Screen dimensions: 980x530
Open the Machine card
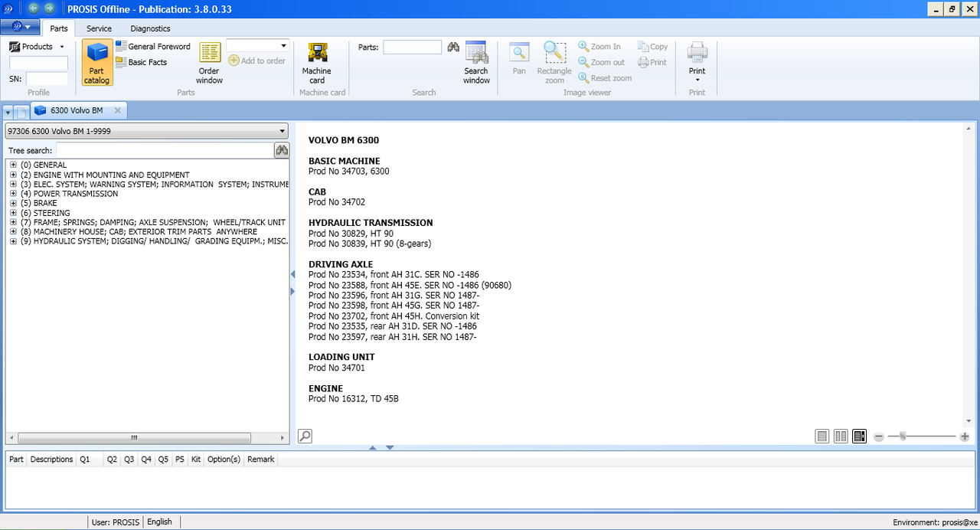coord(317,63)
